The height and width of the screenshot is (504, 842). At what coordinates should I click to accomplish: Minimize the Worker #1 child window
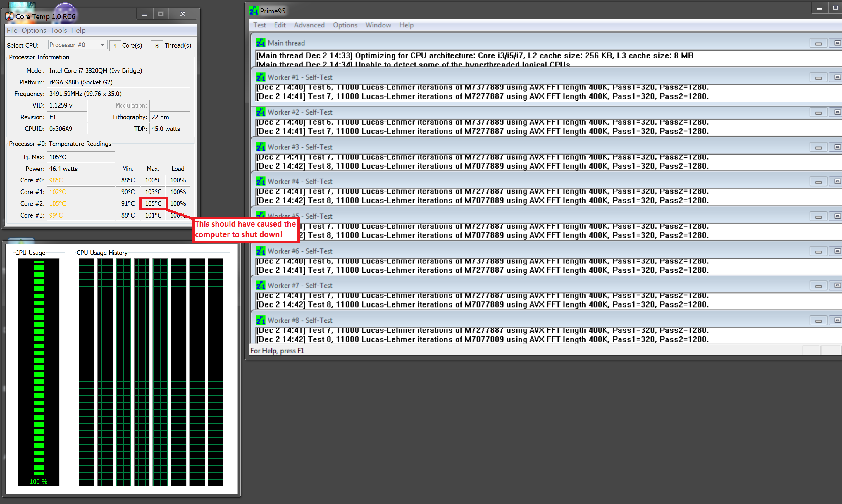pos(818,77)
